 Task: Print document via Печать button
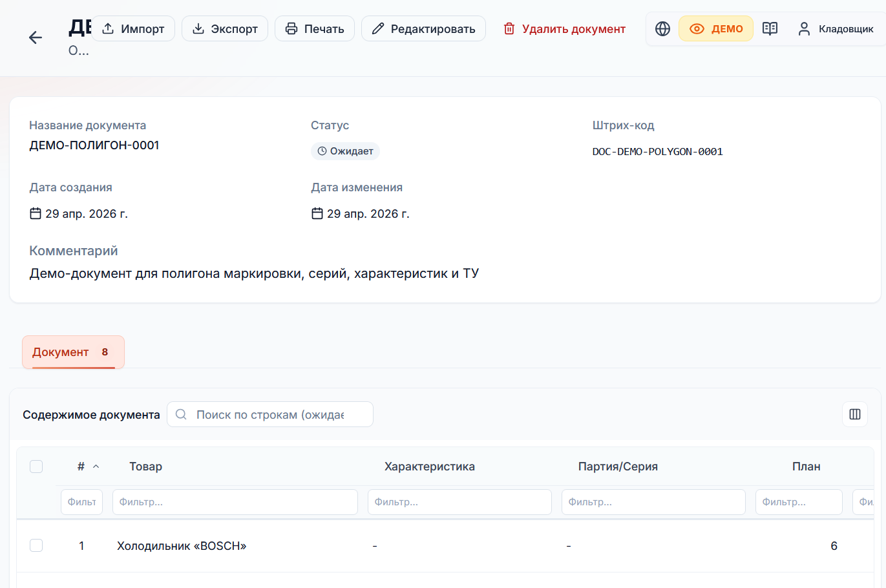pyautogui.click(x=315, y=28)
